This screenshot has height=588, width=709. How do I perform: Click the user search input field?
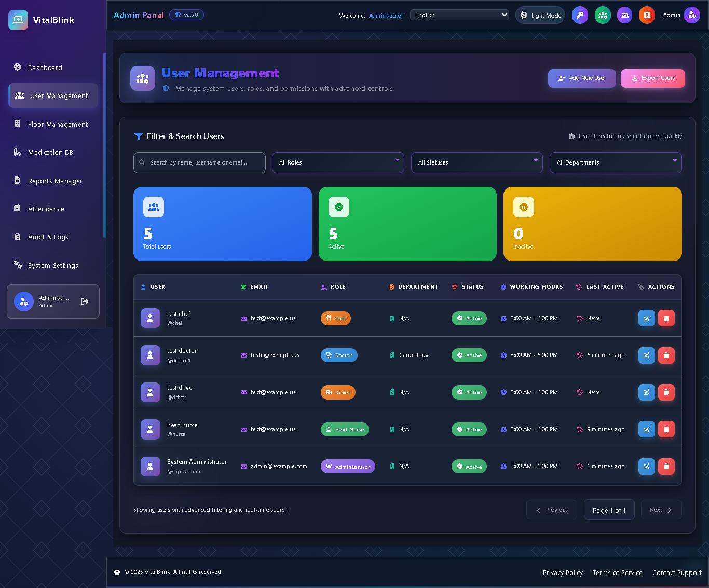click(200, 162)
